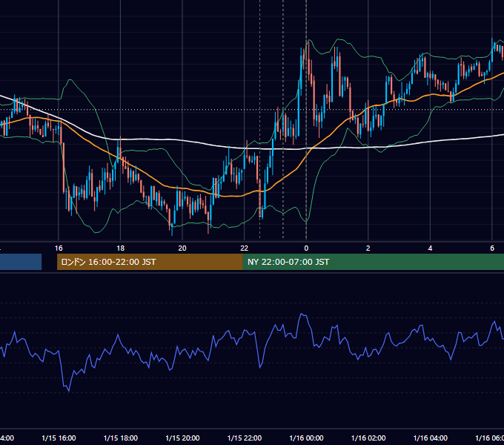Click the 1/15 16:00 date label
Screen dimensions: 504x445
59,438
